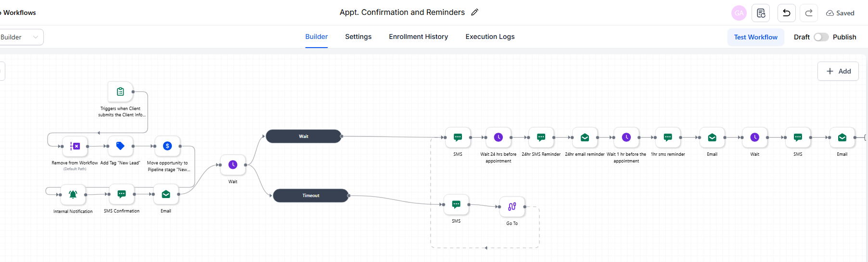Open the SMS node on Timeout branch
Screen dimensions: 868x262
pos(456,204)
